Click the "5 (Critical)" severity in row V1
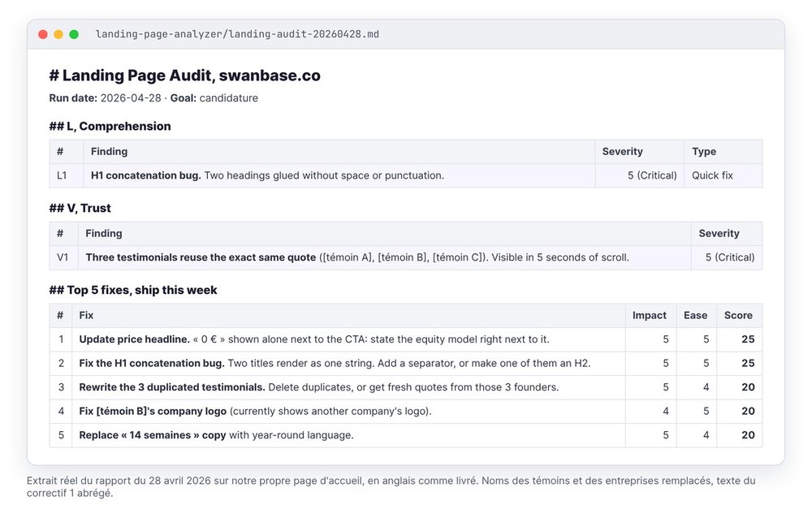This screenshot has width=812, height=505. click(x=730, y=257)
